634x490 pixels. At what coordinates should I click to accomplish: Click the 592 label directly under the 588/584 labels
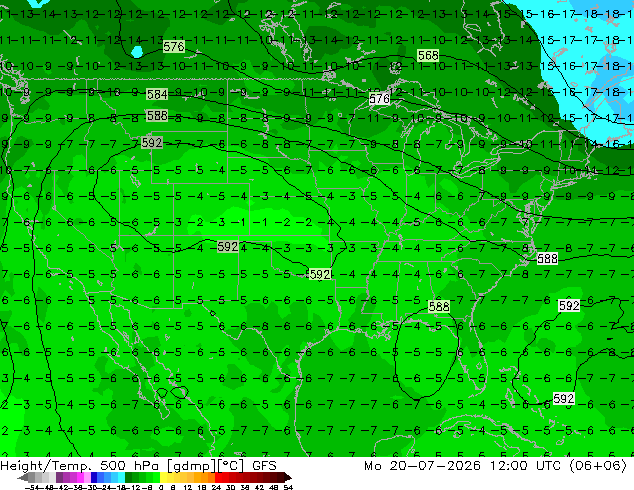click(x=152, y=142)
